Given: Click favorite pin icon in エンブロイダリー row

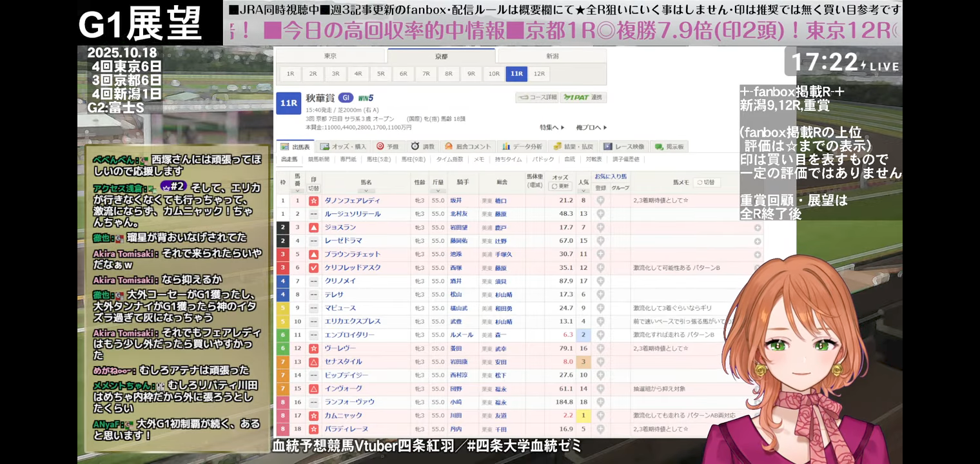Looking at the screenshot, I should (600, 335).
